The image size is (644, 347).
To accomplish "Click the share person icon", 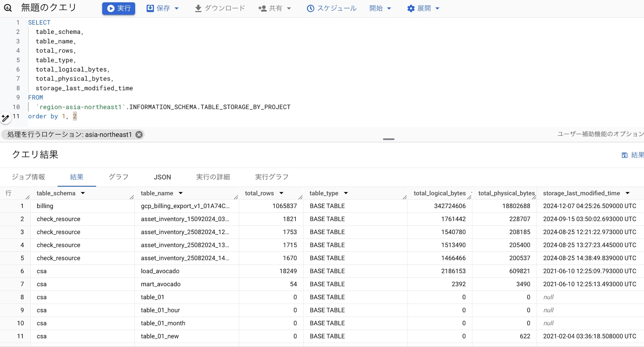I will click(262, 8).
